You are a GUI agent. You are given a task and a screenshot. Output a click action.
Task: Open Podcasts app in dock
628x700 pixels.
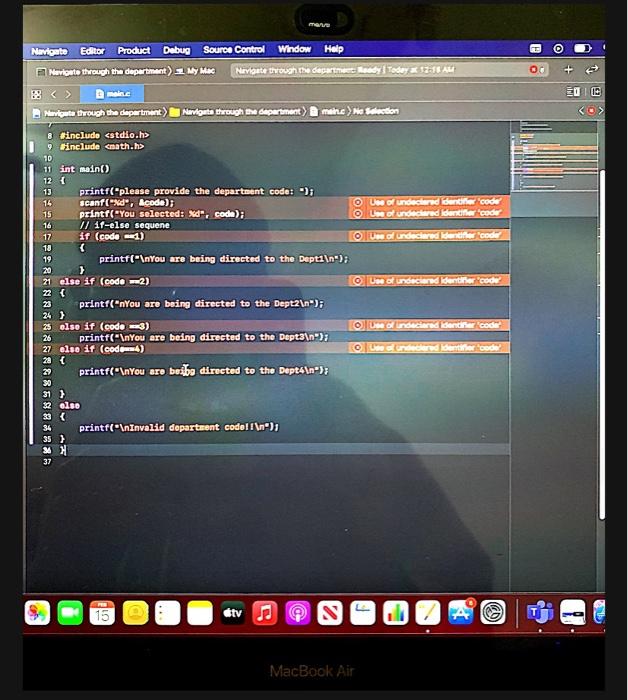coord(298,612)
